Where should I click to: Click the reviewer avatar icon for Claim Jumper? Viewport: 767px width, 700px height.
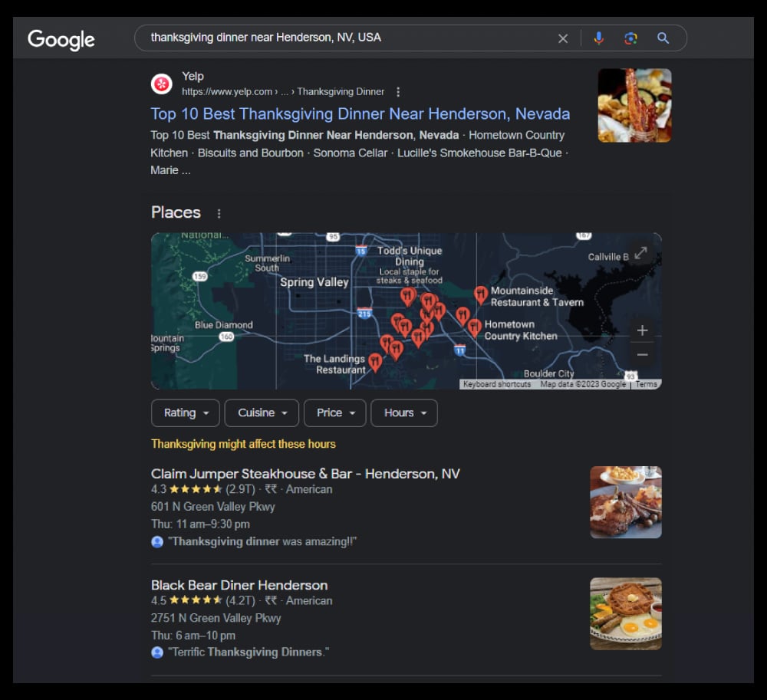coord(156,543)
